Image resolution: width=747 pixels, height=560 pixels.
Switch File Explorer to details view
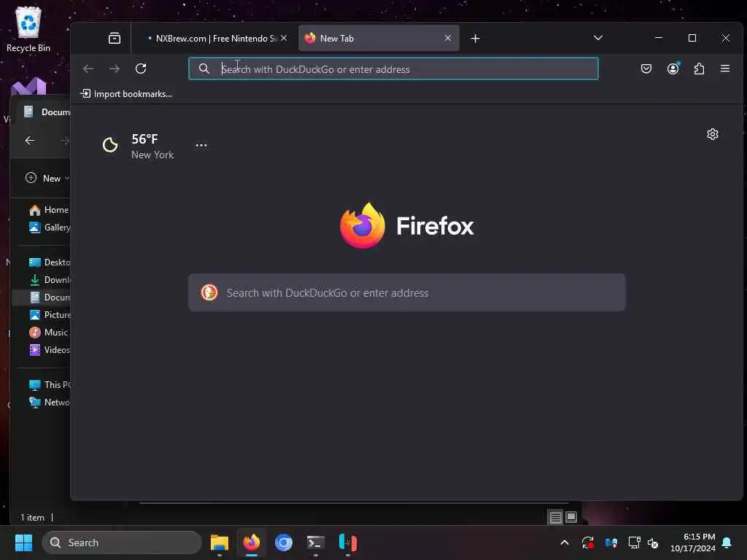[x=555, y=517]
